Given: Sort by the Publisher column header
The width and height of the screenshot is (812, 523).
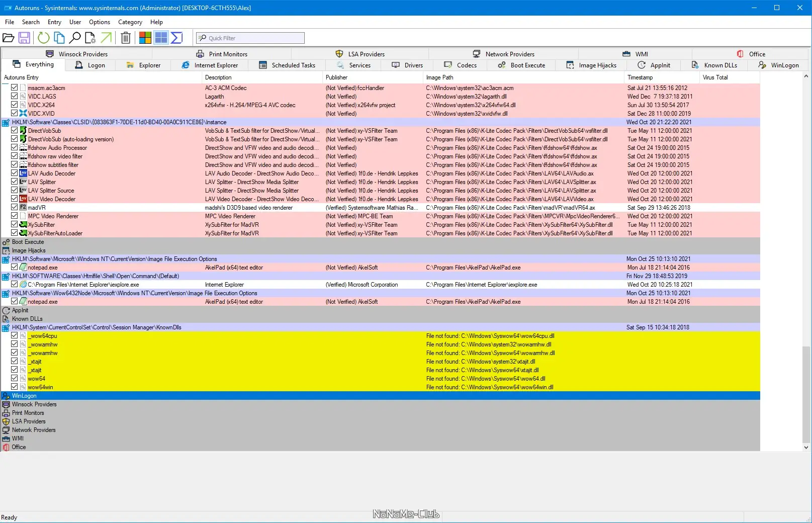Looking at the screenshot, I should click(x=373, y=77).
